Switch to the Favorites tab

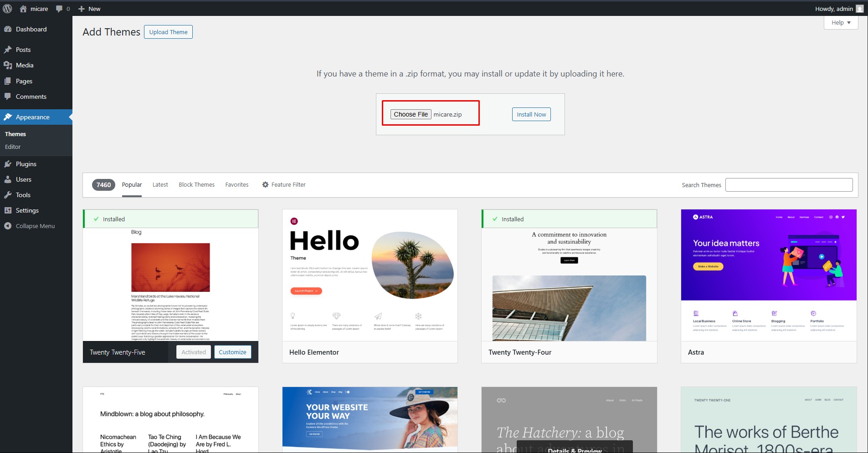coord(237,185)
